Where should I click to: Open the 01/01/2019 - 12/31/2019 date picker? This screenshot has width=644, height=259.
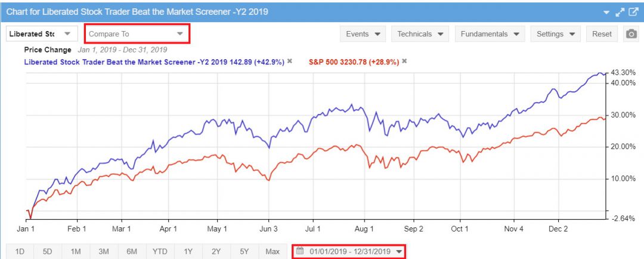click(349, 251)
